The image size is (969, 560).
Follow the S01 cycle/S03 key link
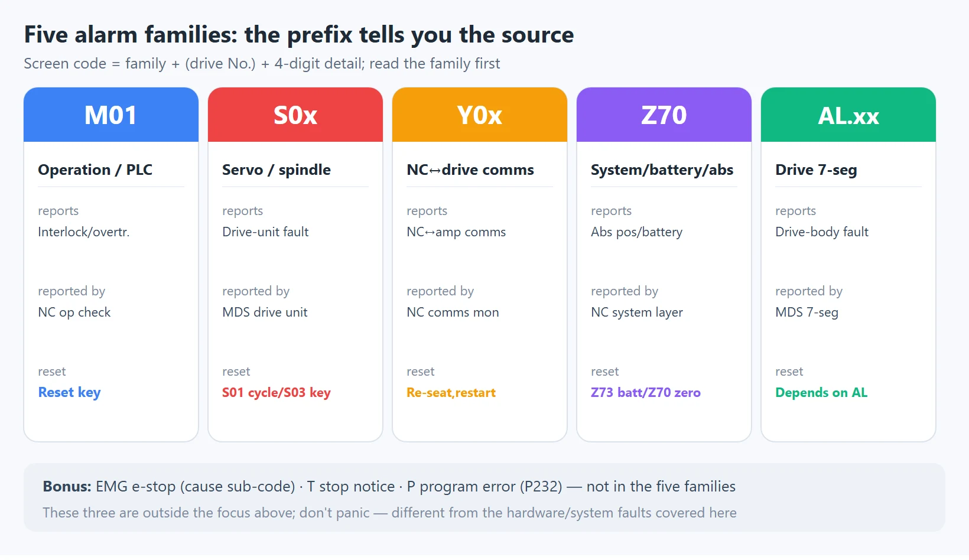(x=277, y=393)
